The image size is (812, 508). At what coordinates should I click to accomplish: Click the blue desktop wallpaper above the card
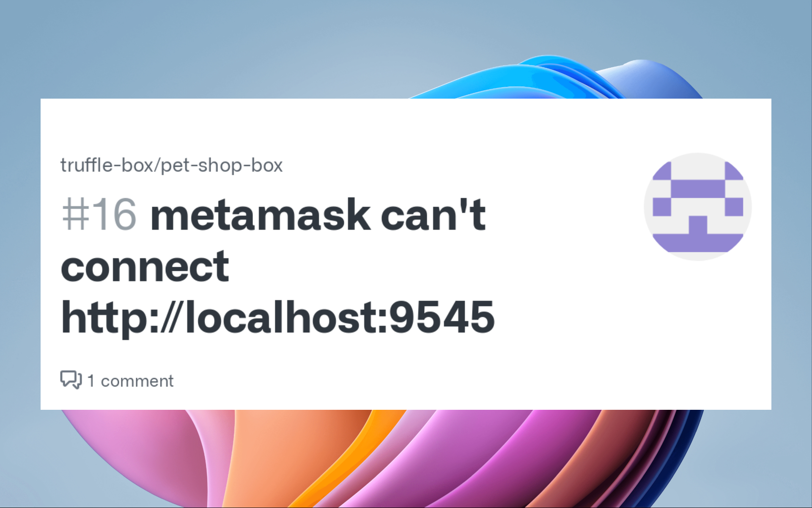[211, 47]
